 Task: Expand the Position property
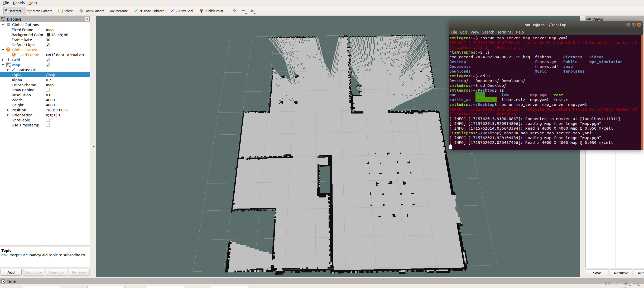(x=8, y=110)
